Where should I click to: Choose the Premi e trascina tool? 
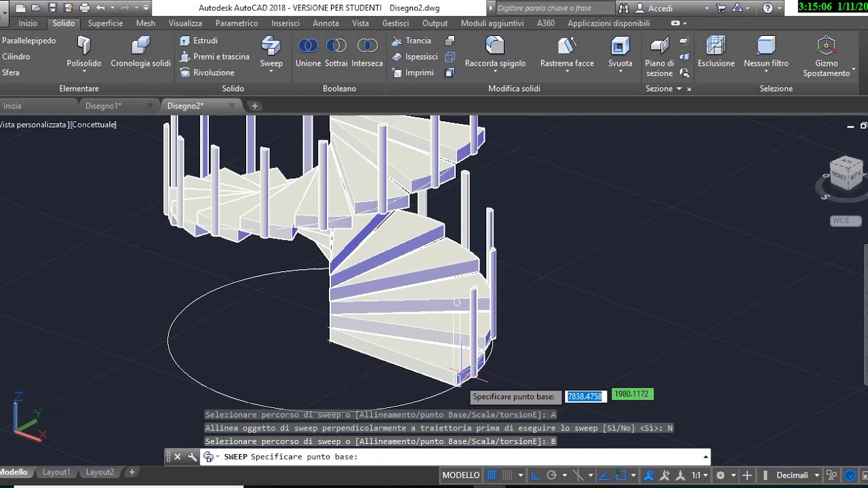(214, 56)
